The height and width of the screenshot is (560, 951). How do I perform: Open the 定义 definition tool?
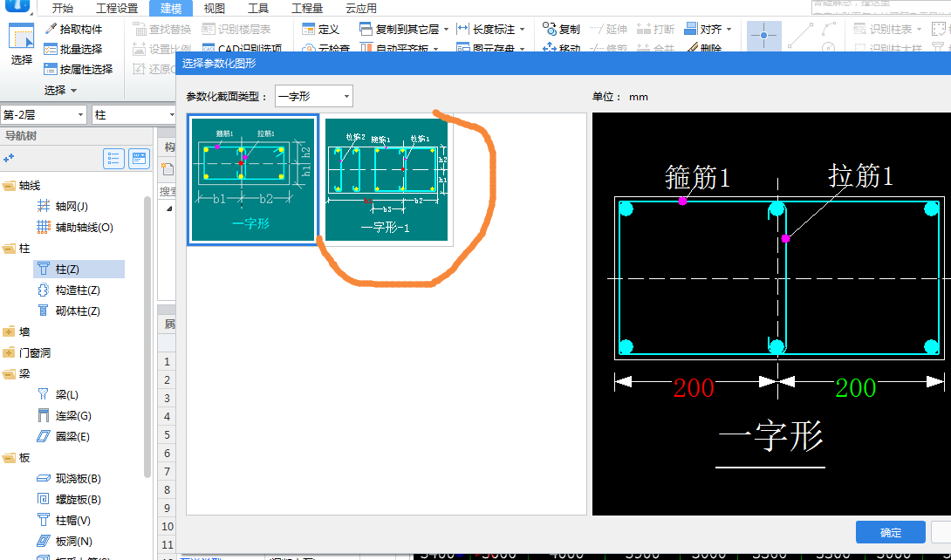tap(321, 29)
